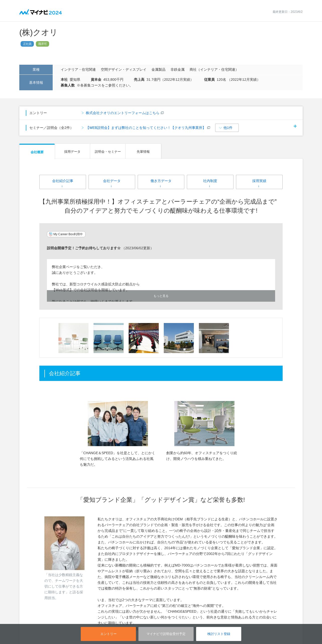Open the company building thumbnail
Viewport: 322px width, 644px height.
(179, 338)
